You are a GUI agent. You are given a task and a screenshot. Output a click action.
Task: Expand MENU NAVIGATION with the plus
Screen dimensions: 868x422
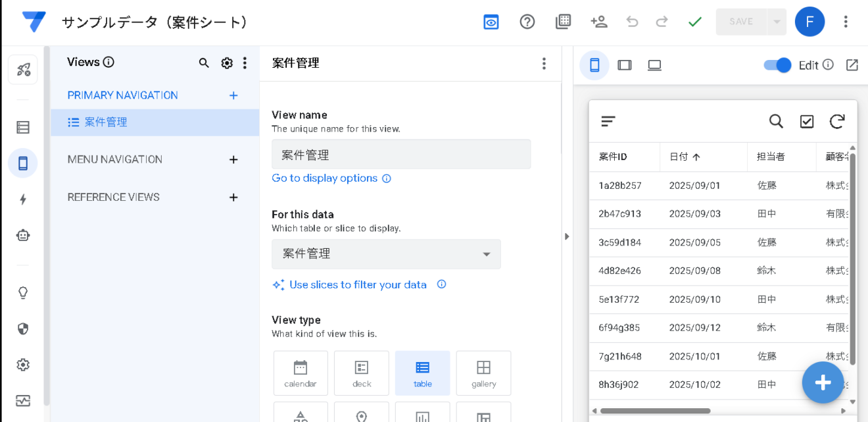(x=233, y=159)
